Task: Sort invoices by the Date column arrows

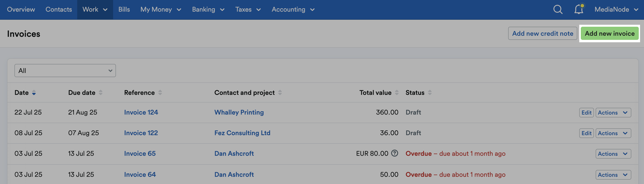Action: (34, 93)
